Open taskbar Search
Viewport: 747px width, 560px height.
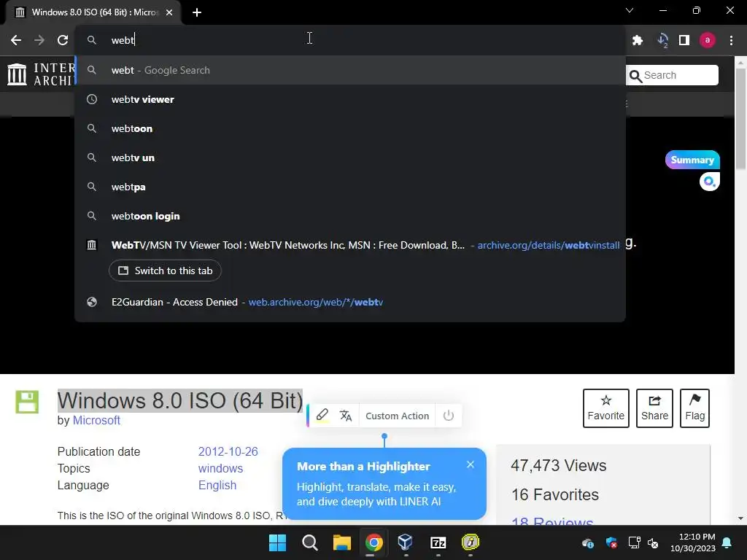pos(309,542)
